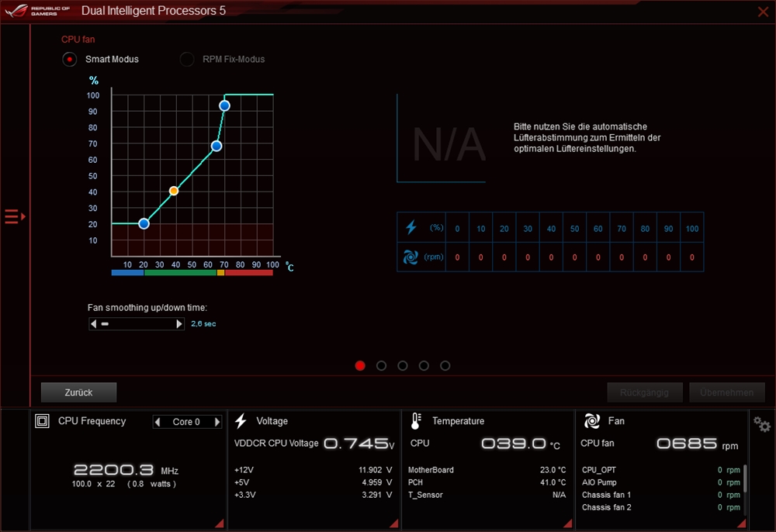Click the Temperature thermometer icon
Screen dimensions: 776x532
416,421
